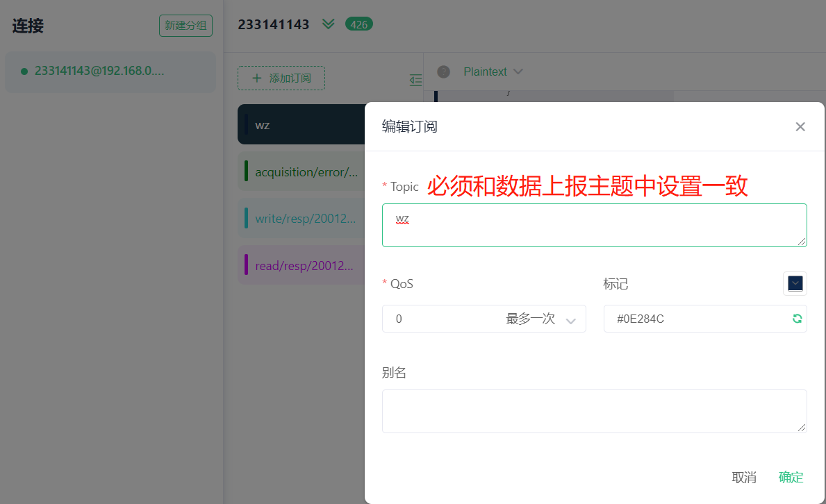Screen dimensions: 826x504
Task: Click the refresh icon to randomize the color
Action: click(797, 319)
